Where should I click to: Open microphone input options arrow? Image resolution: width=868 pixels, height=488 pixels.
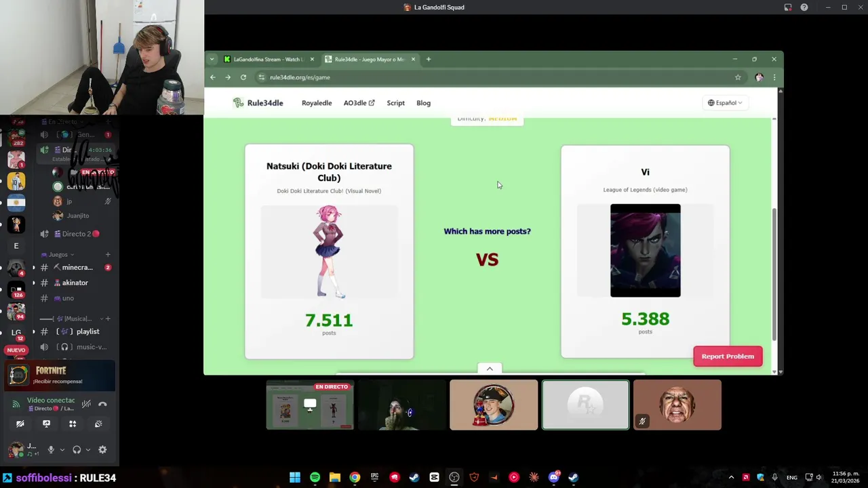click(62, 450)
